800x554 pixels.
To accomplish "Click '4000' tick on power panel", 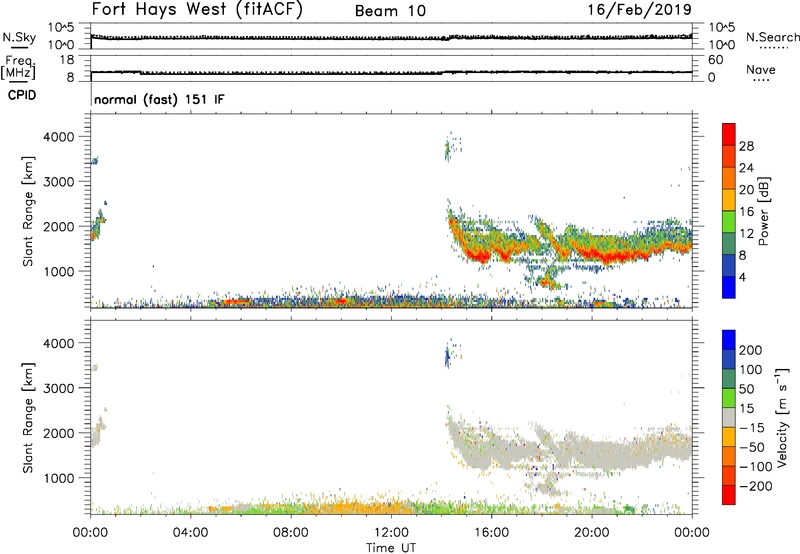I will pyautogui.click(x=59, y=137).
